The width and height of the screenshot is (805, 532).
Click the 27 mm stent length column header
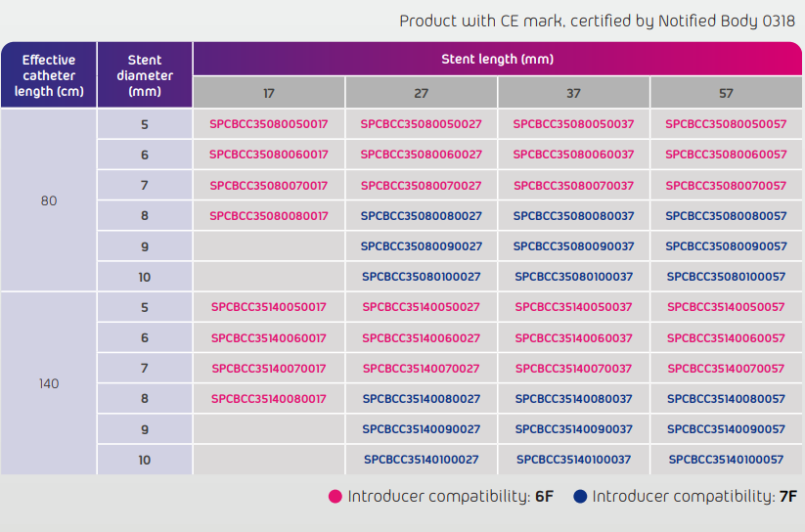[x=421, y=93]
